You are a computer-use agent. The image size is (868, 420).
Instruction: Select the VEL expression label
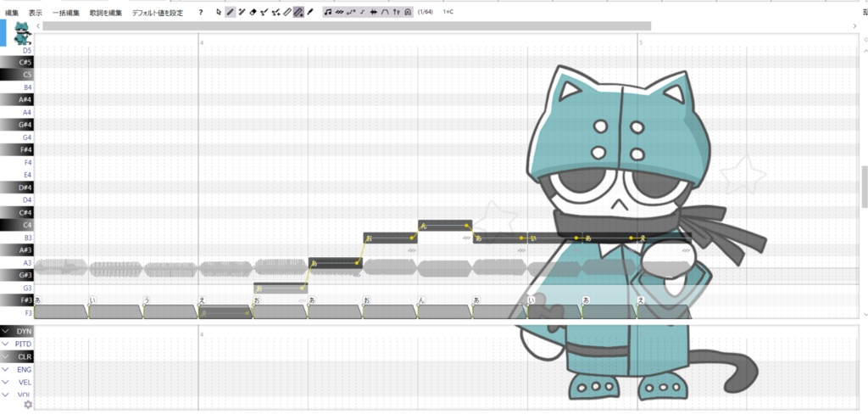[25, 382]
